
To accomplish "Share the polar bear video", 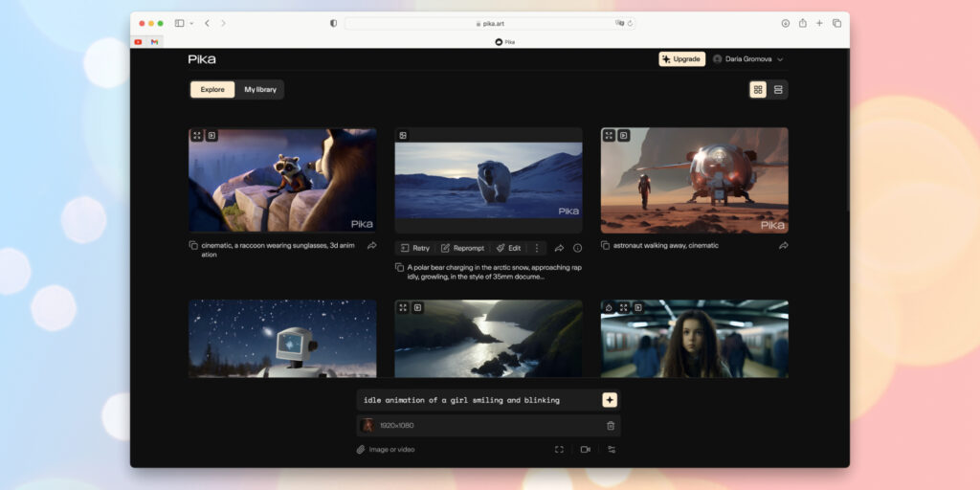I will pyautogui.click(x=559, y=248).
